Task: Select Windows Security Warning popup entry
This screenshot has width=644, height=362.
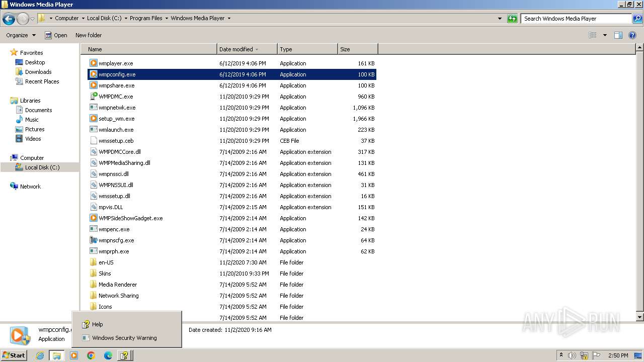Action: click(127, 338)
